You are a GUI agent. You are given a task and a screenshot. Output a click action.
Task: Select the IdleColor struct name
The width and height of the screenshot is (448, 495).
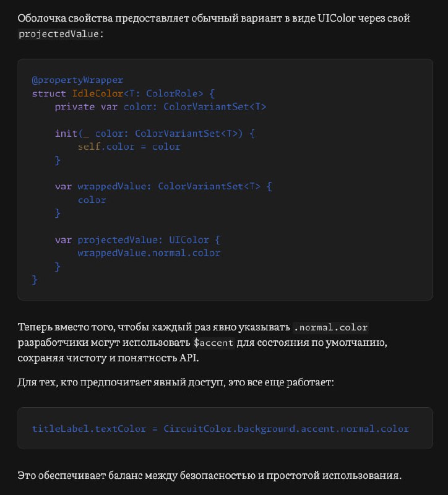pyautogui.click(x=98, y=94)
